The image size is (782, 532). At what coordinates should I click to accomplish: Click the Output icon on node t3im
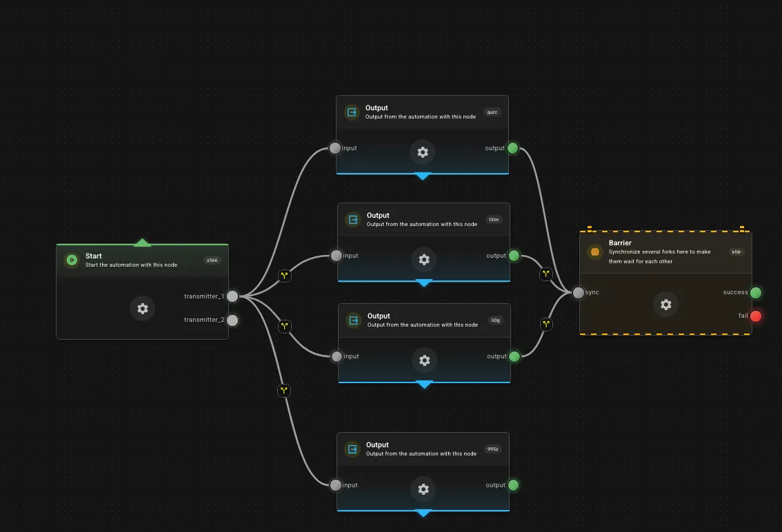pos(353,219)
